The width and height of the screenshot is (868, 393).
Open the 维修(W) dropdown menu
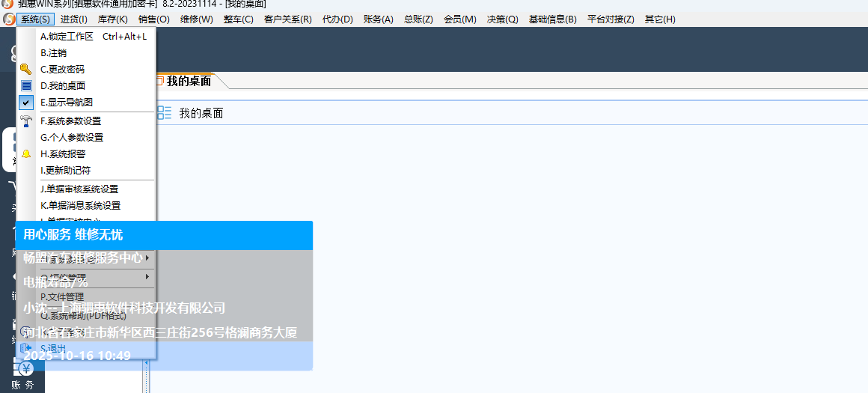click(x=196, y=19)
